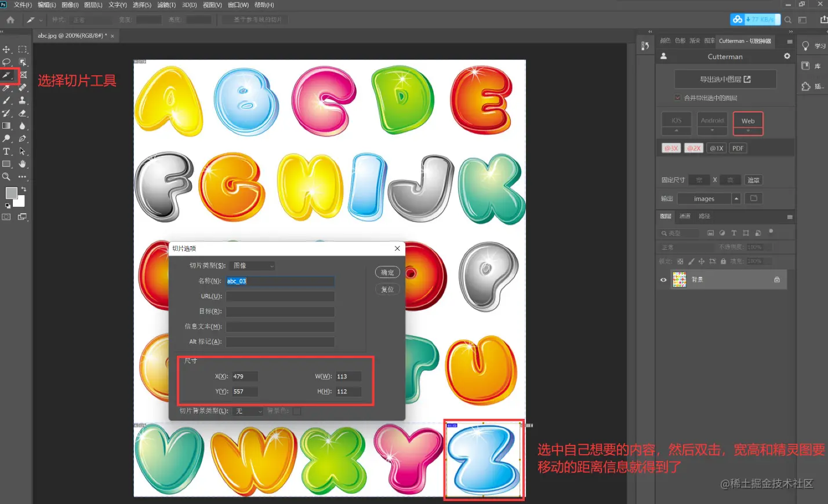This screenshot has height=504, width=828.
Task: Click the slice name field abc_03
Action: [x=280, y=281]
